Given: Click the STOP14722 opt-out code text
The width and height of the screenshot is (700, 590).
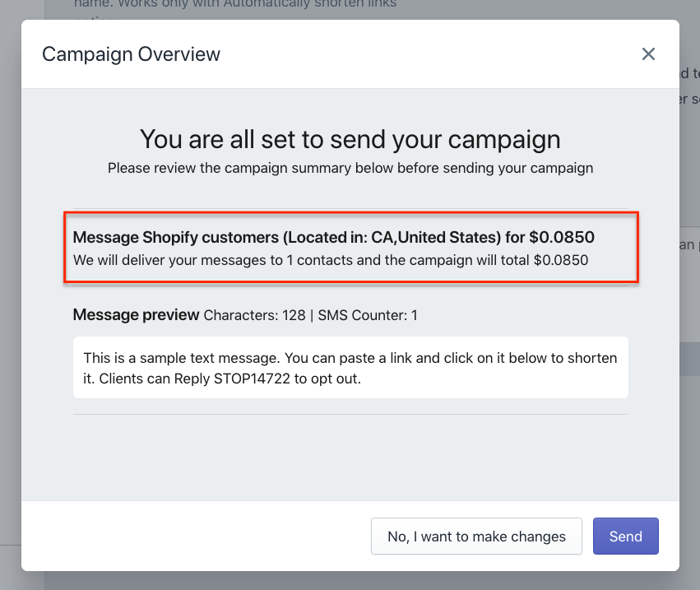Looking at the screenshot, I should [x=252, y=379].
